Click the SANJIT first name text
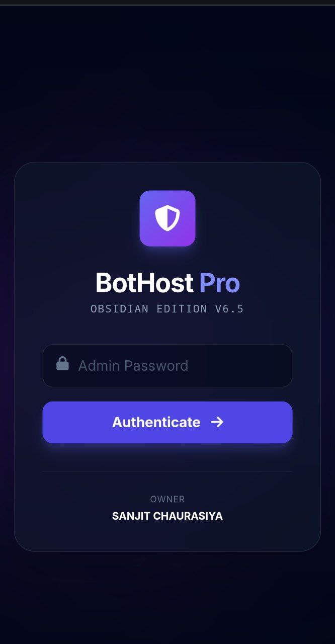The image size is (335, 644). [131, 516]
